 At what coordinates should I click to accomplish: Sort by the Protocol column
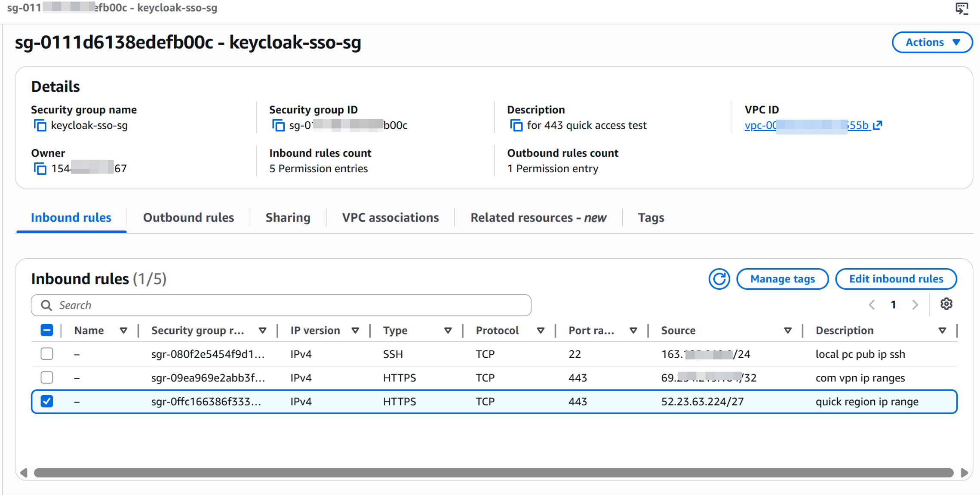541,331
